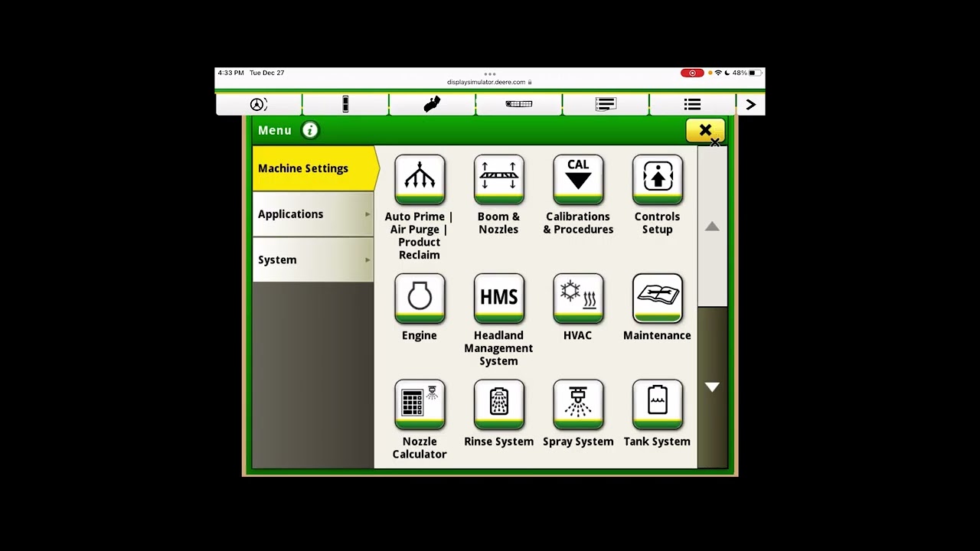
Task: Click the tall vertical bar shortcut icon
Action: coord(345,104)
